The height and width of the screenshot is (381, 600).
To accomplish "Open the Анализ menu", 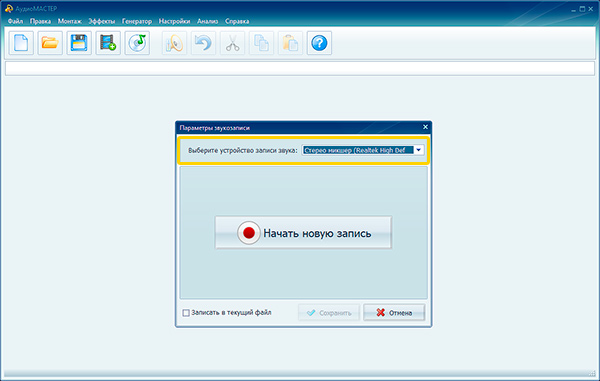I will point(207,21).
